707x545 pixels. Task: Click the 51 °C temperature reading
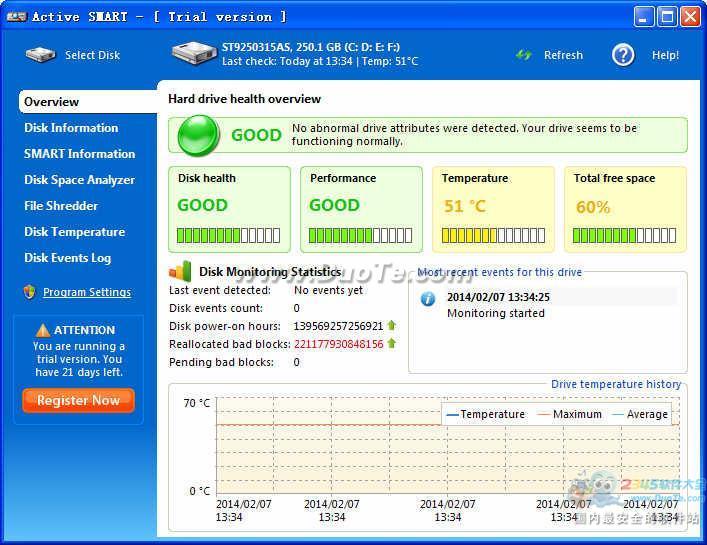click(465, 206)
